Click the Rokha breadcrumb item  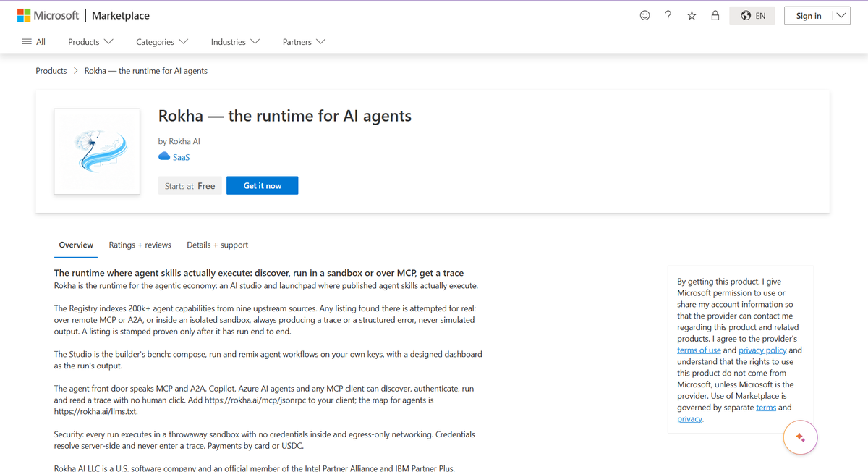pos(146,71)
